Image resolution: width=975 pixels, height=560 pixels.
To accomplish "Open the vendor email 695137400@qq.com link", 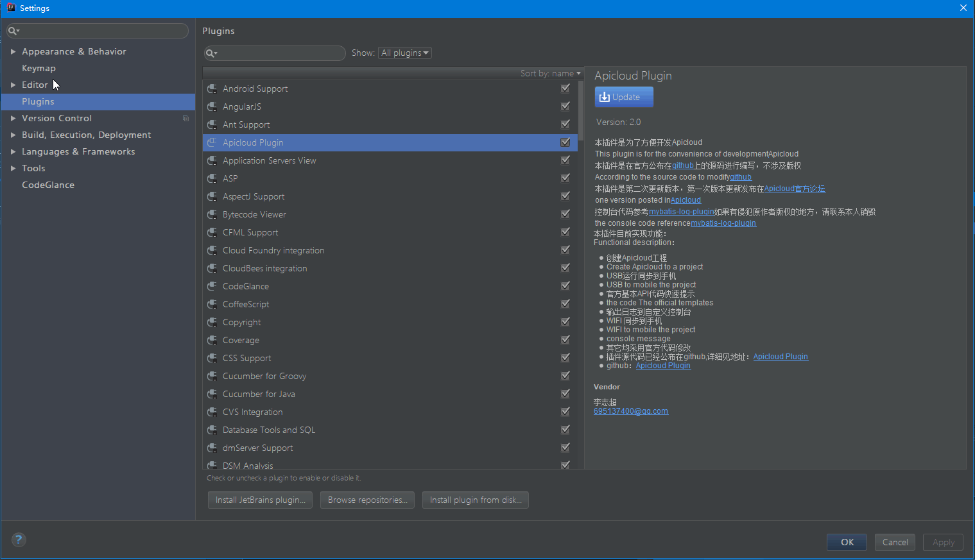I will (x=631, y=411).
